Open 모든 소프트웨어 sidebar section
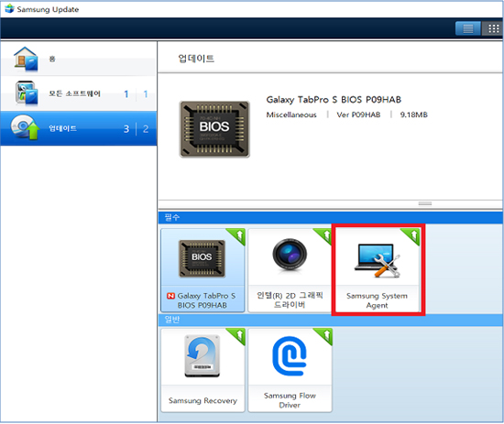This screenshot has width=504, height=424. [79, 93]
